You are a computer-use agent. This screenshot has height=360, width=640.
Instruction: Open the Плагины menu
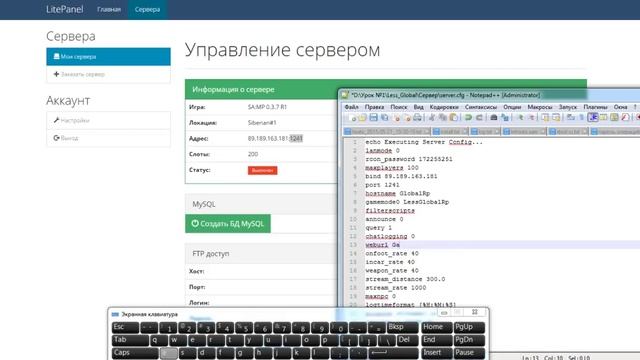[596, 107]
